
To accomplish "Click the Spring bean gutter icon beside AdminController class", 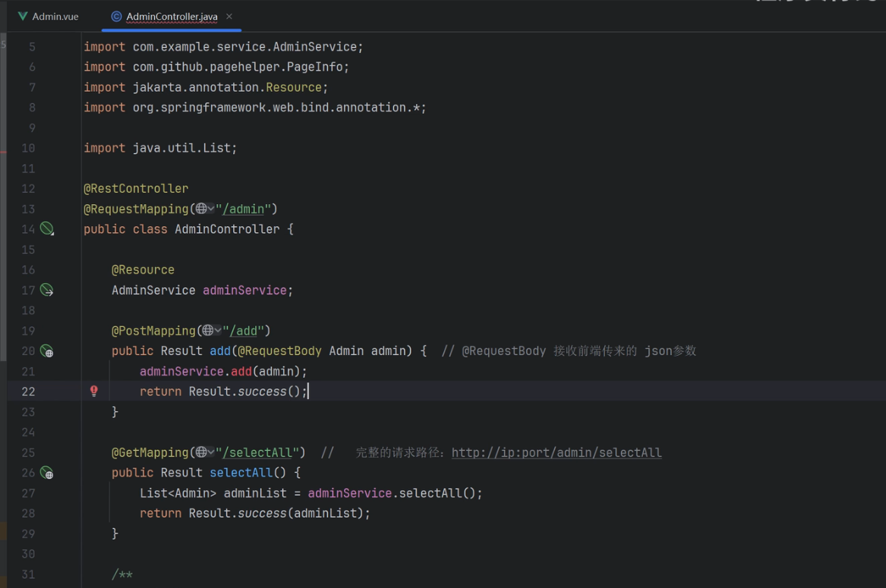I will coord(47,229).
